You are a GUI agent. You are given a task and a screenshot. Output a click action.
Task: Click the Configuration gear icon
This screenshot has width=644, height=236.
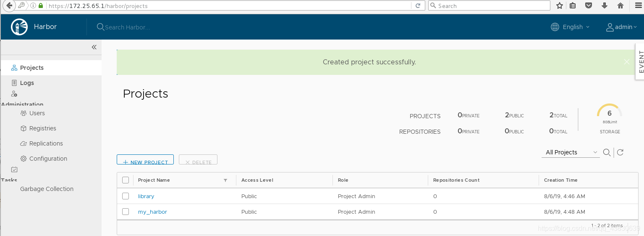pyautogui.click(x=24, y=159)
